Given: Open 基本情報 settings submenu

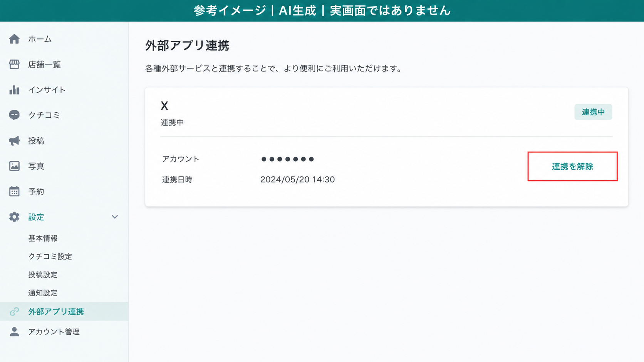Looking at the screenshot, I should tap(43, 238).
